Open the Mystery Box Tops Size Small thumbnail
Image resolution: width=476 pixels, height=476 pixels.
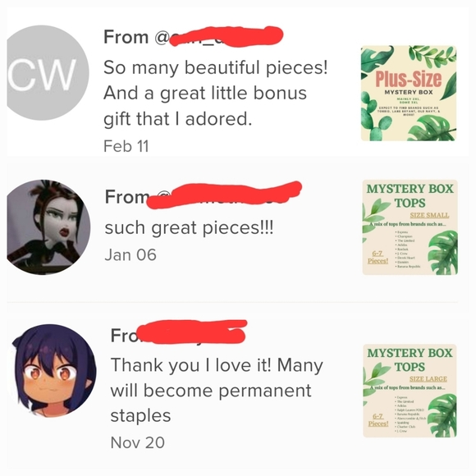(x=410, y=227)
